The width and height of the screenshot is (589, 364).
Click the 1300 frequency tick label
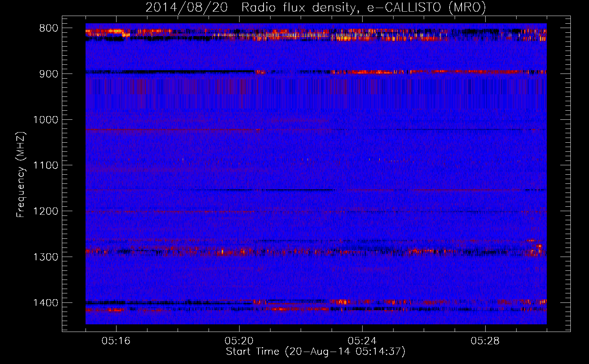click(46, 257)
